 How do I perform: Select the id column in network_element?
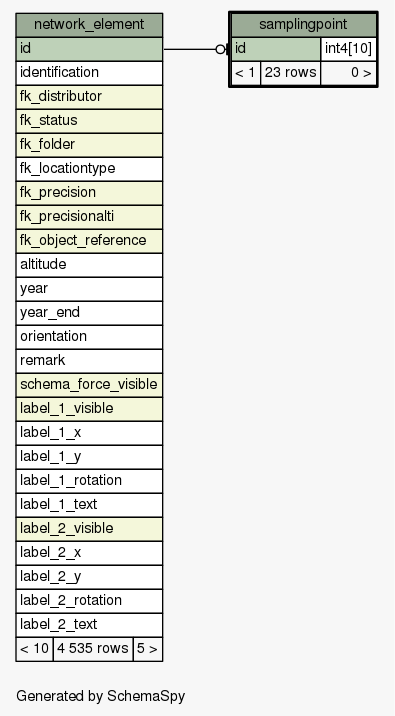(x=89, y=49)
